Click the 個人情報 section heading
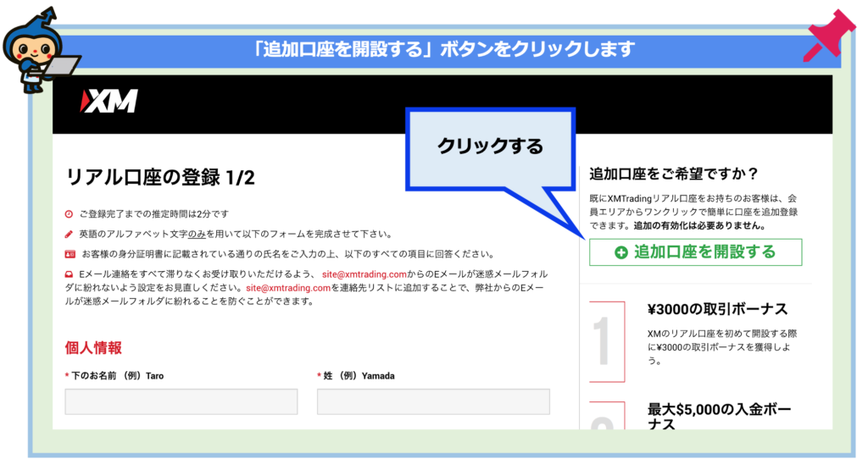The image size is (868, 470). coord(93,348)
